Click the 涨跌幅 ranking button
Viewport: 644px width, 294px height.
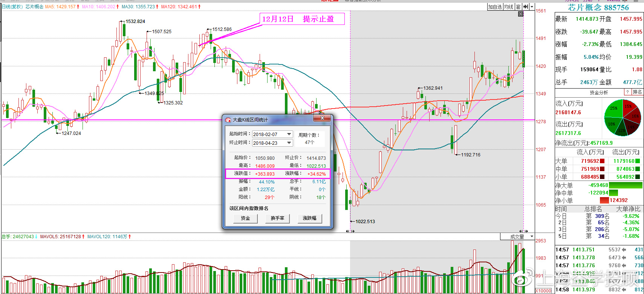click(x=309, y=218)
